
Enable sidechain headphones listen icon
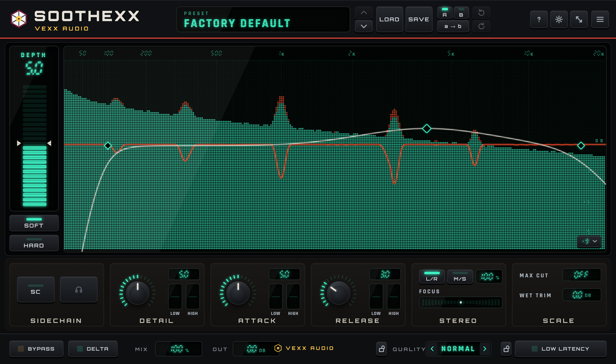(x=79, y=290)
